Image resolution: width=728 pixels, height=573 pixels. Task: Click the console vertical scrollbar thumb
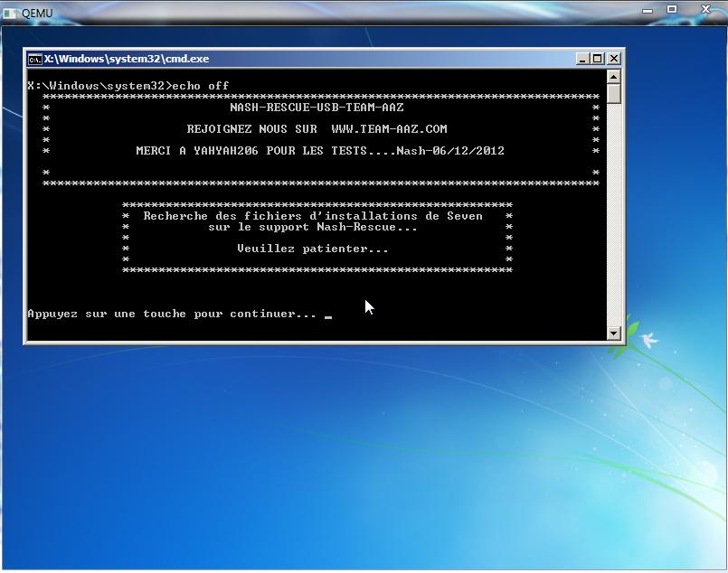614,94
